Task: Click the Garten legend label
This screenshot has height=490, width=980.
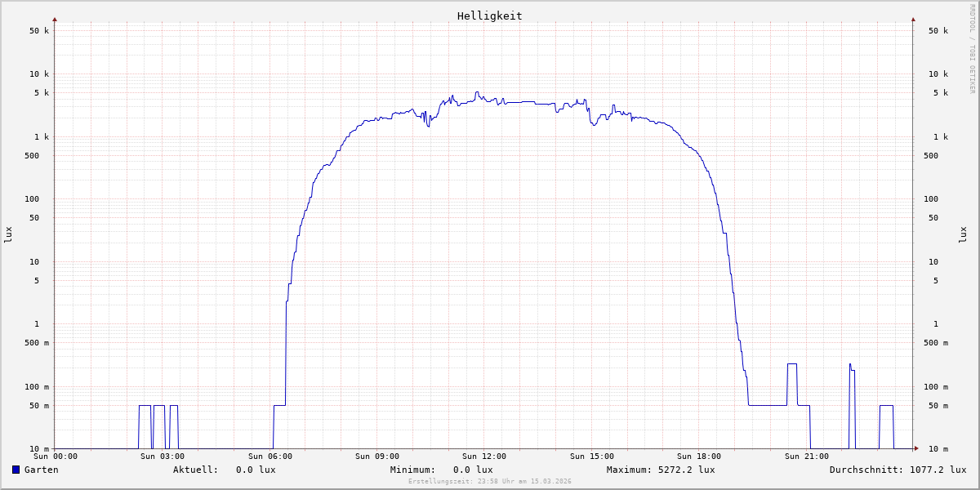Action: (41, 470)
